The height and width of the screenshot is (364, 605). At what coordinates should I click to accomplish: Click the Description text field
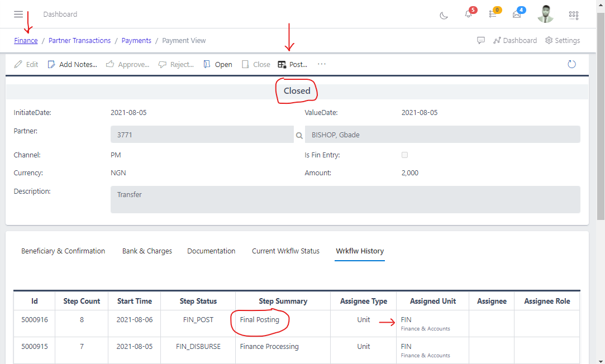coord(345,199)
